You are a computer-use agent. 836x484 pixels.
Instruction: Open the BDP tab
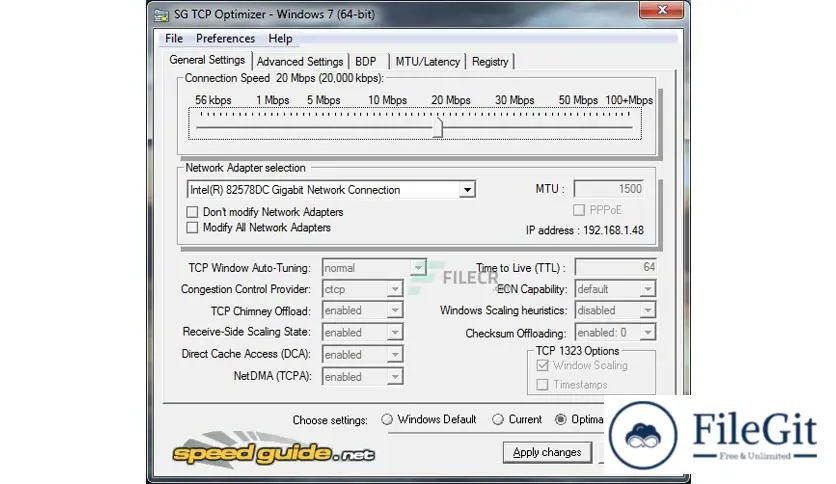pyautogui.click(x=366, y=62)
